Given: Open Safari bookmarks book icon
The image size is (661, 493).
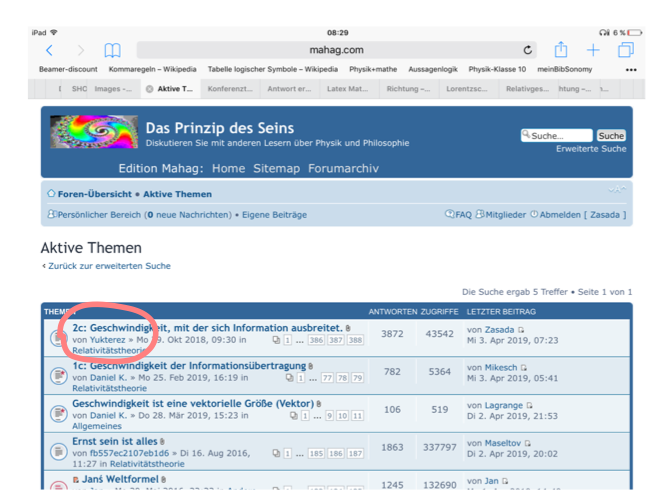Looking at the screenshot, I should (x=113, y=50).
